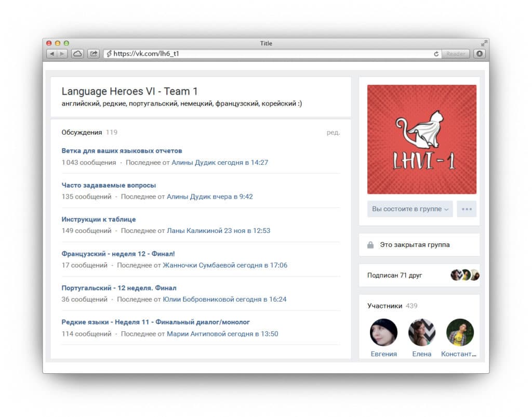Click the '1 043 сообщения' count
The image size is (532, 417).
tap(89, 162)
